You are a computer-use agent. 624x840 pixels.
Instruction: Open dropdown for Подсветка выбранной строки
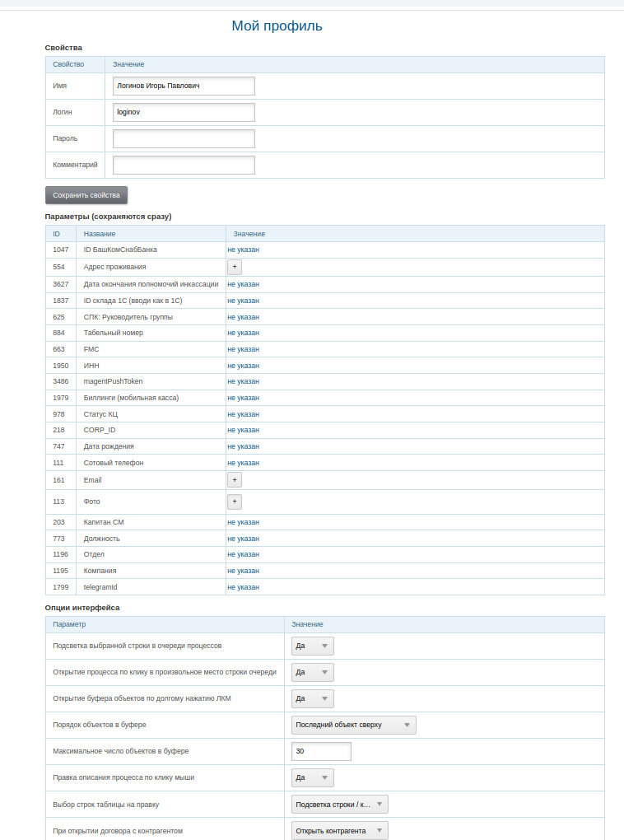(313, 646)
